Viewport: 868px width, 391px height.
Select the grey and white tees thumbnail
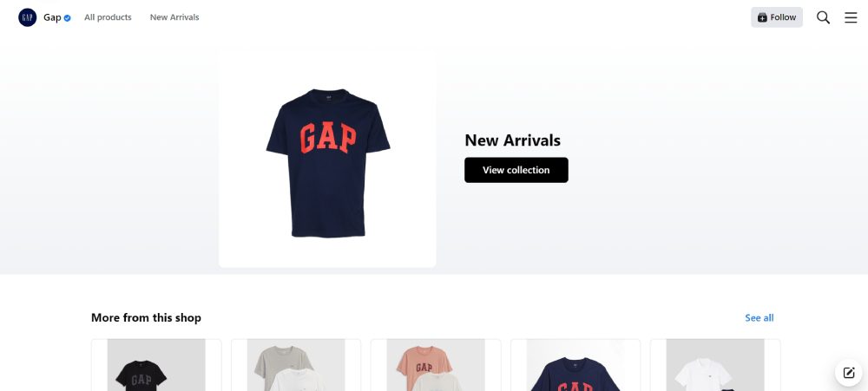(296, 365)
